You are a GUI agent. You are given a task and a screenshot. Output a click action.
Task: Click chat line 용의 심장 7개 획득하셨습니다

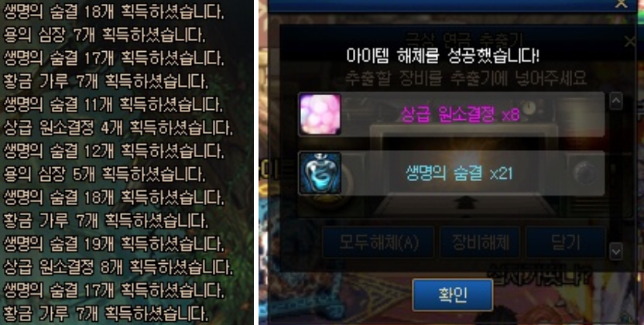click(104, 36)
